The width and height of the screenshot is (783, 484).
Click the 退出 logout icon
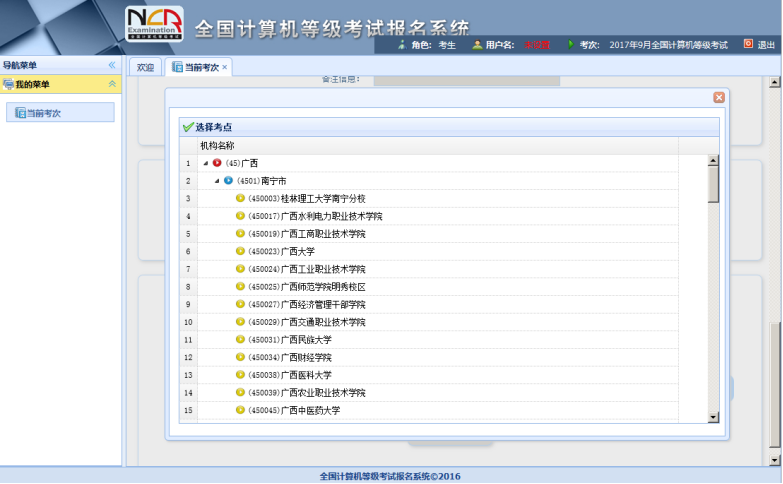pos(748,44)
